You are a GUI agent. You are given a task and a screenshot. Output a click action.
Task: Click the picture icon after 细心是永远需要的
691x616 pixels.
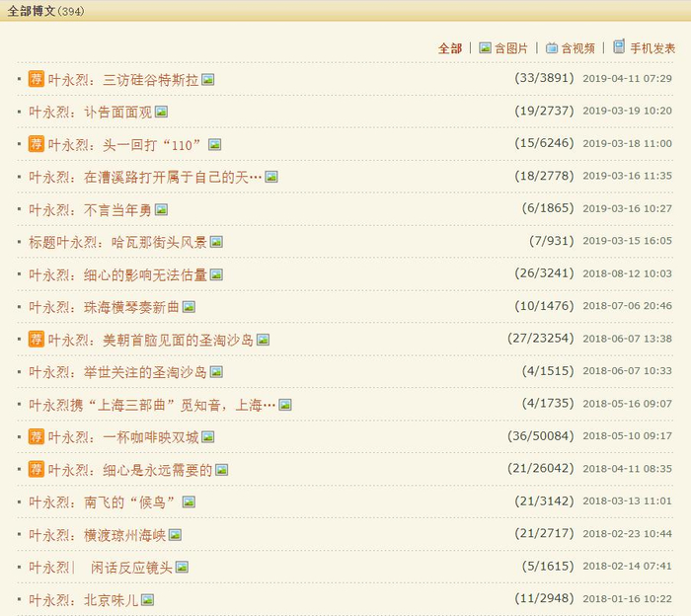(x=222, y=470)
